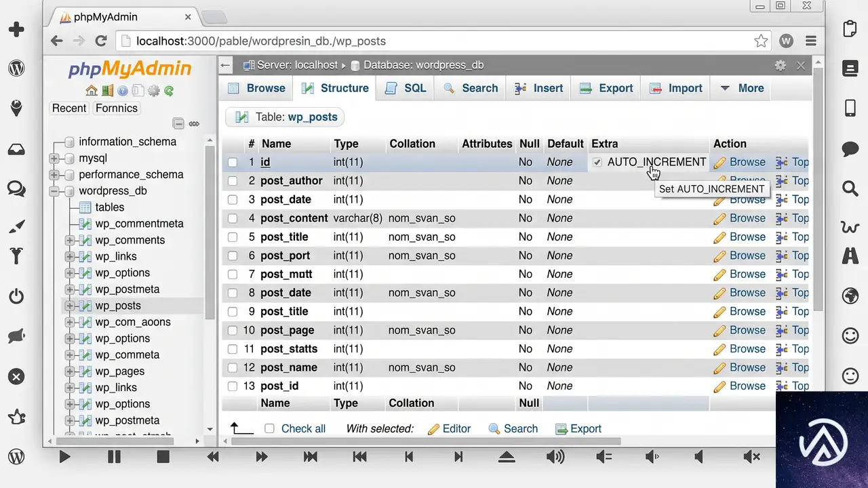Select the paintbrush icon in left dock
The width and height of the screenshot is (868, 488).
point(16,226)
